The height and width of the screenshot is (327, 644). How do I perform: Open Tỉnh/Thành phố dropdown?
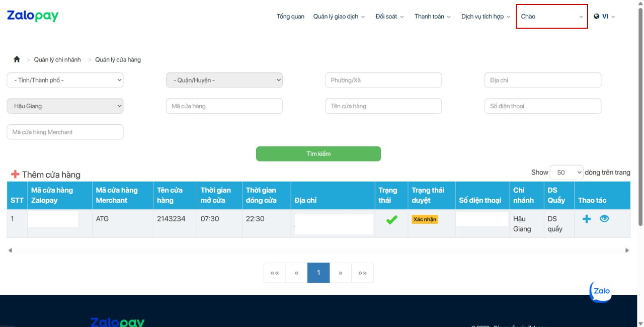tap(65, 80)
